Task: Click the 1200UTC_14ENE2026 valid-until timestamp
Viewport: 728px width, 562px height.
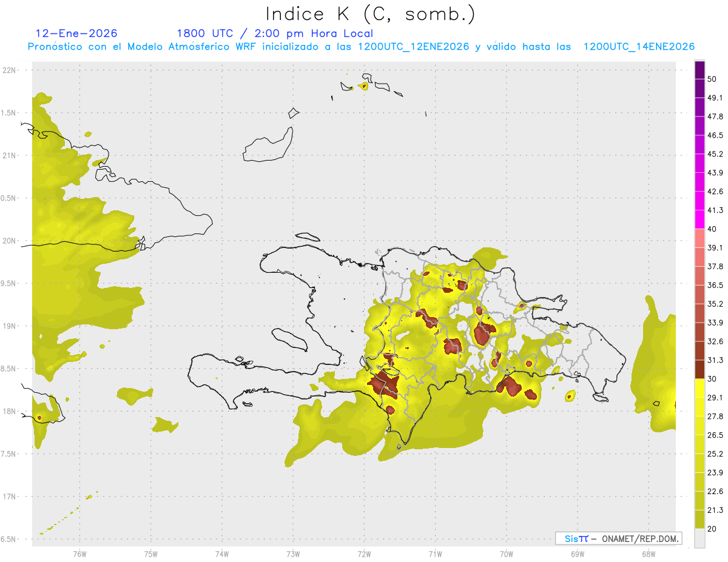Action: pos(639,47)
